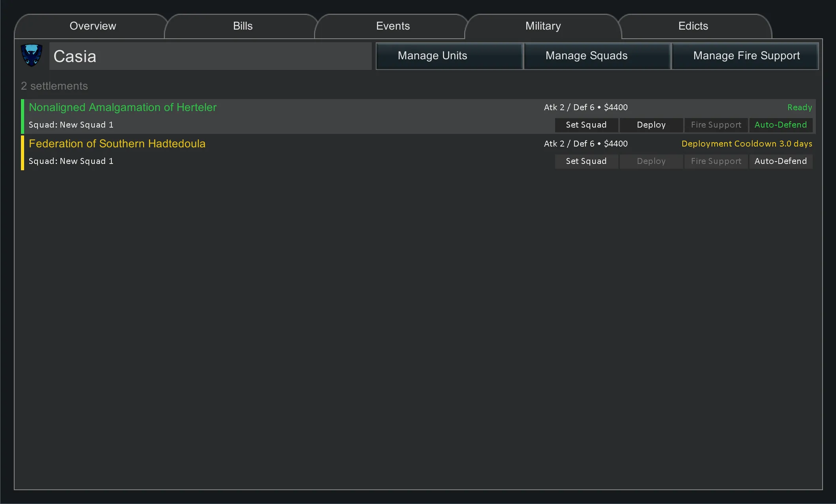This screenshot has width=836, height=504.
Task: Switch to the Overview tab
Action: 92,26
